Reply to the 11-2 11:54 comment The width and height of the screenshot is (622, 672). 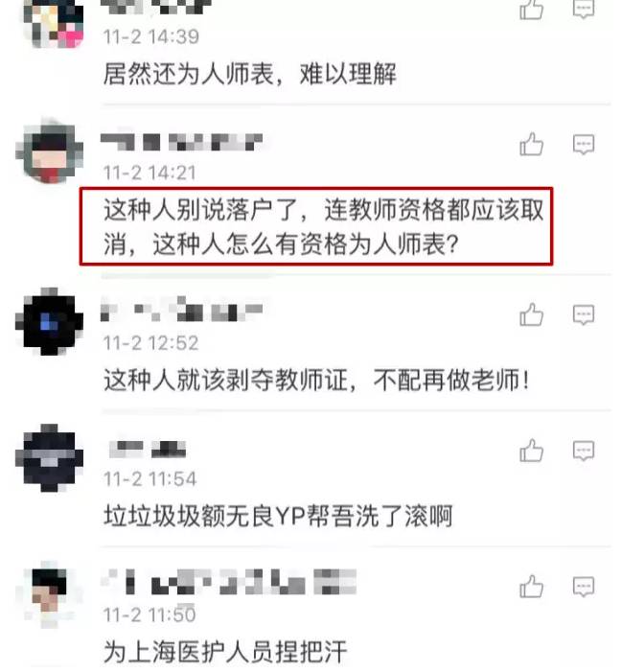[x=584, y=451]
